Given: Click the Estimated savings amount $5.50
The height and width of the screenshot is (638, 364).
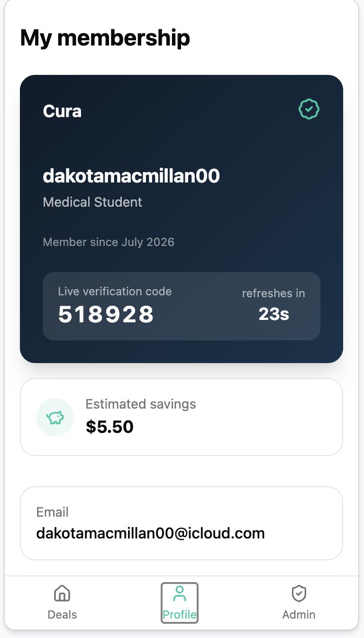Looking at the screenshot, I should [109, 427].
